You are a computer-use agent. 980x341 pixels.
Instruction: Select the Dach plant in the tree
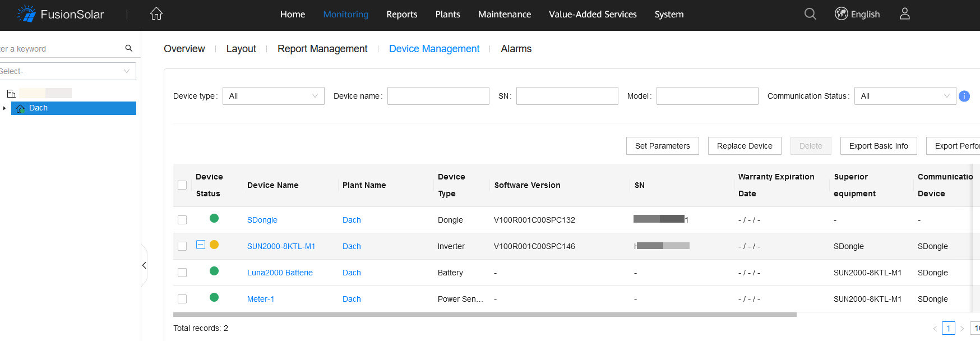[73, 108]
